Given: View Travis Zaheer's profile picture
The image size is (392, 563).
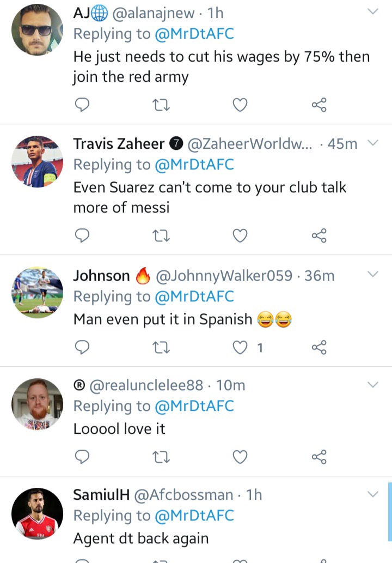Looking at the screenshot, I should pos(38,162).
